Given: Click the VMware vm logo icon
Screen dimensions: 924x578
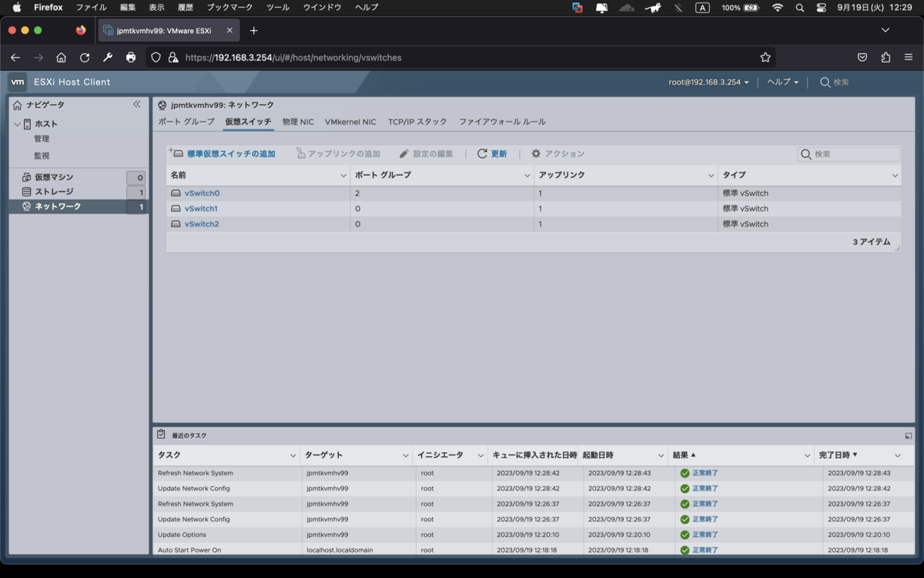Looking at the screenshot, I should tap(17, 82).
